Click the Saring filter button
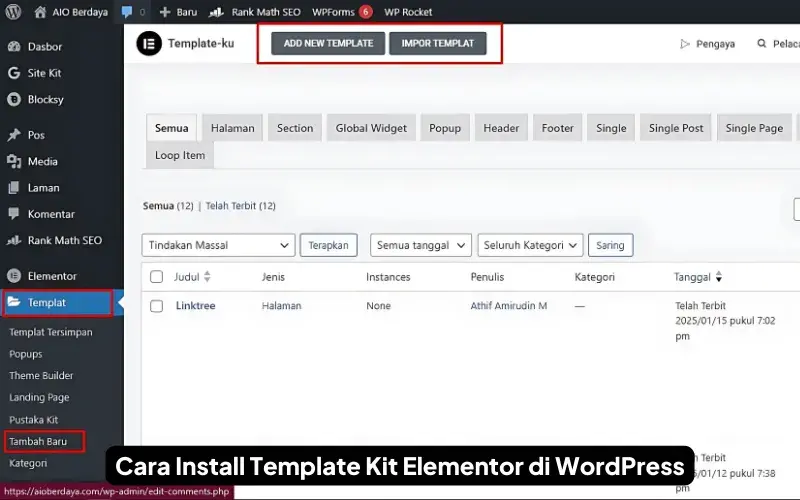The width and height of the screenshot is (800, 500). click(610, 245)
